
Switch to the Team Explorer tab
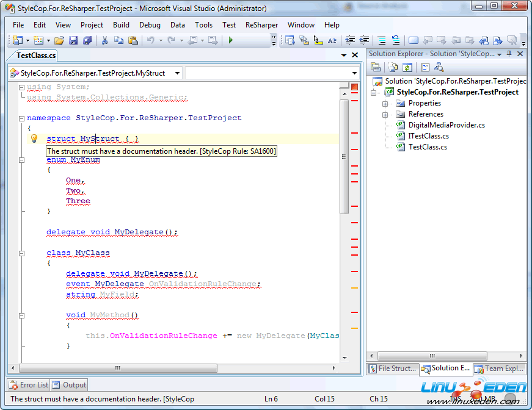(500, 369)
